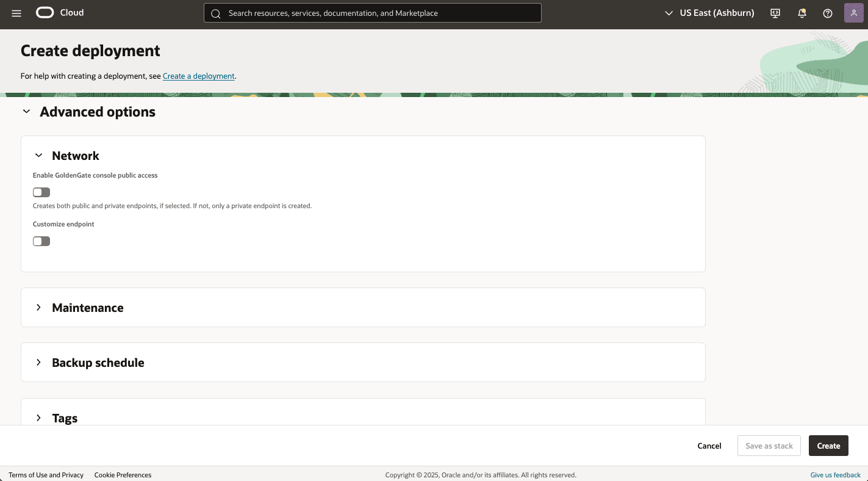Expand the Tags section
The width and height of the screenshot is (868, 481).
click(38, 418)
